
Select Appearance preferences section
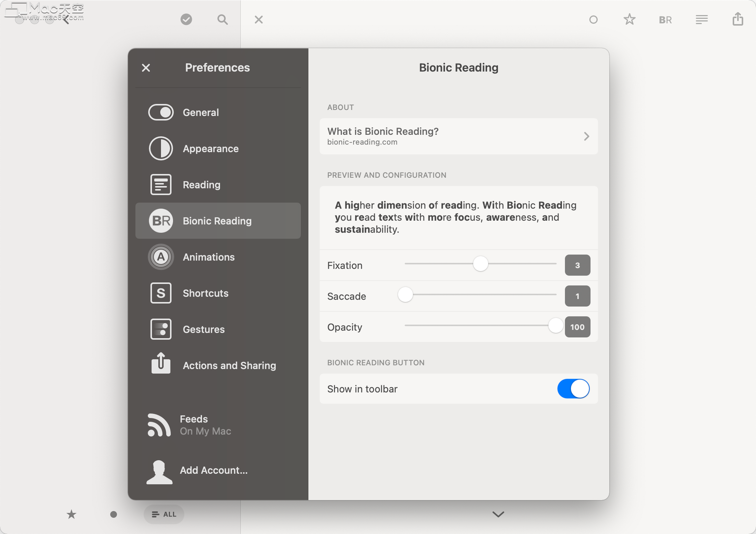[x=218, y=149]
